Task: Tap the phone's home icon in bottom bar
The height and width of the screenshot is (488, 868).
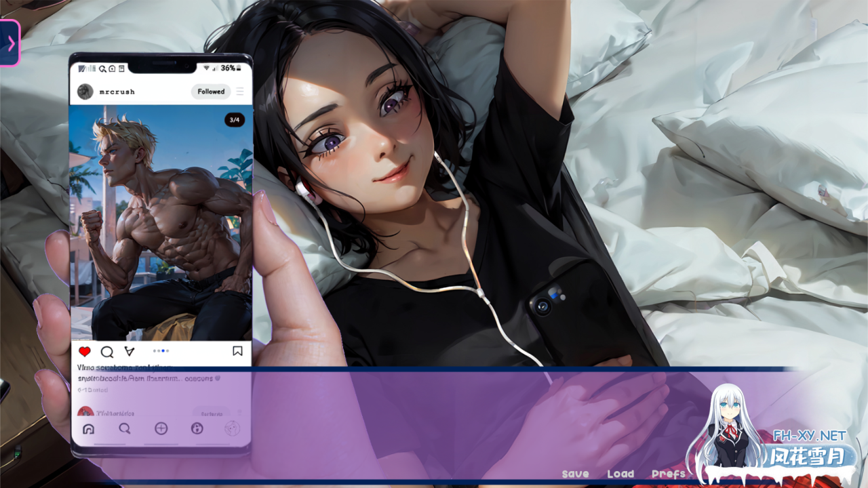Action: point(87,429)
